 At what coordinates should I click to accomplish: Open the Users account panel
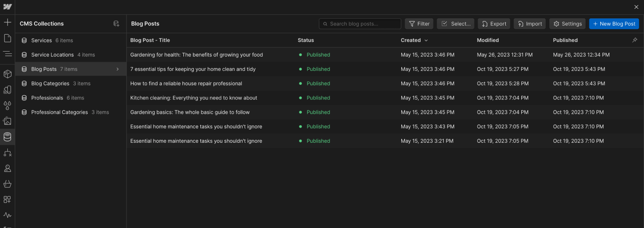pyautogui.click(x=7, y=168)
